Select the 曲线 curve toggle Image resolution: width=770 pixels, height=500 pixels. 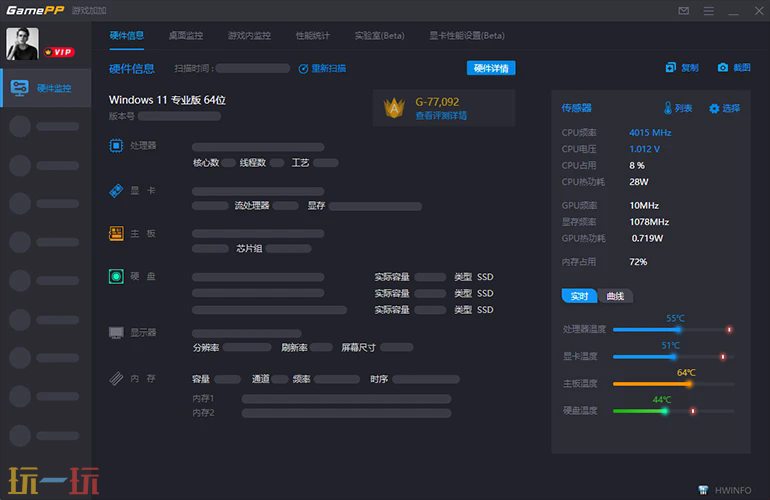click(615, 296)
